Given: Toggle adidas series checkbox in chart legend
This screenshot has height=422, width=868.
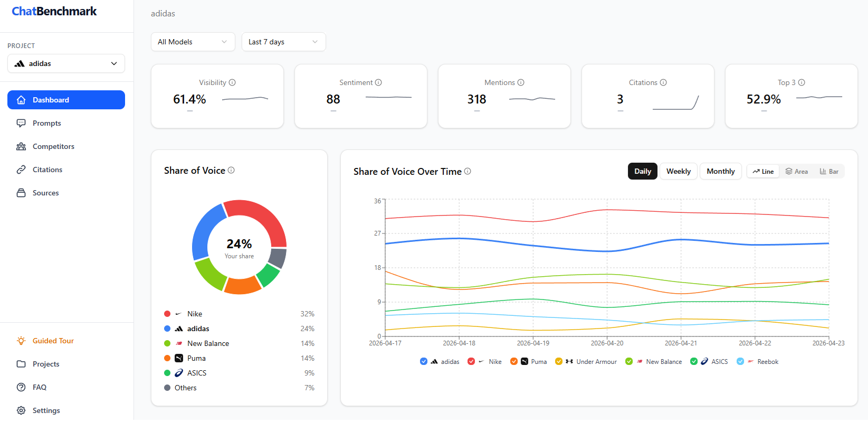Looking at the screenshot, I should [x=424, y=362].
